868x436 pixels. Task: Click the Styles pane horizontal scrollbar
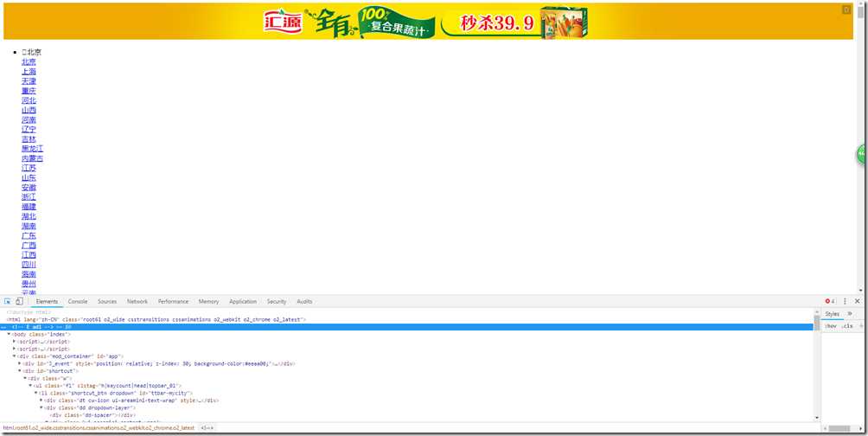click(843, 429)
